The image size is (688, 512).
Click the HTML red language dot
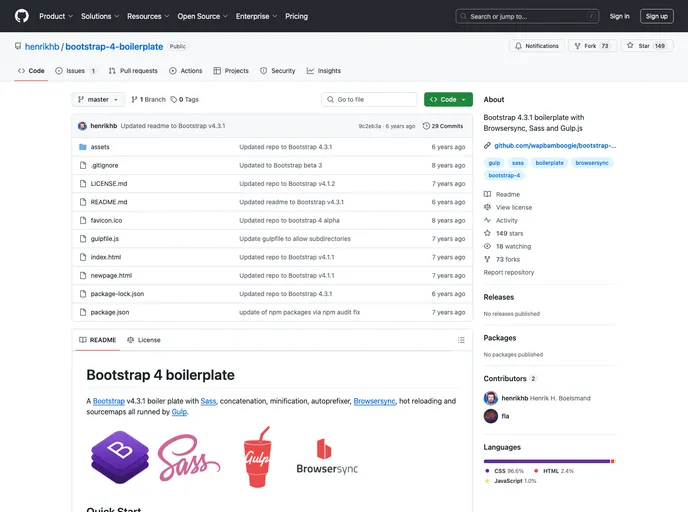coord(536,471)
